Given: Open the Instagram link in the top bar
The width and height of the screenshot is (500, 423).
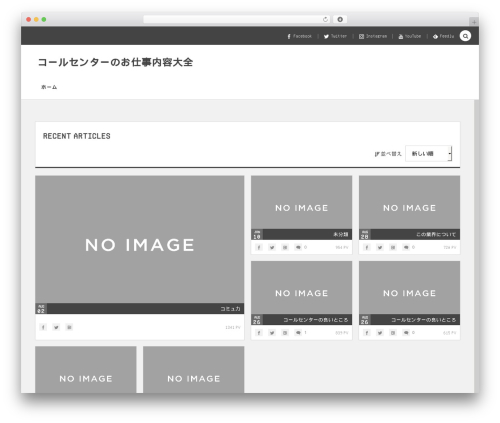Looking at the screenshot, I should 373,36.
